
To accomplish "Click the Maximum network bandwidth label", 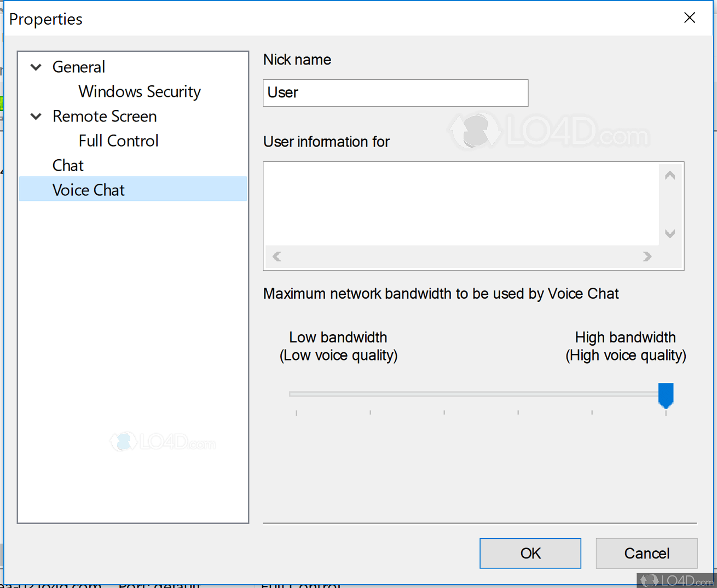I will (441, 294).
